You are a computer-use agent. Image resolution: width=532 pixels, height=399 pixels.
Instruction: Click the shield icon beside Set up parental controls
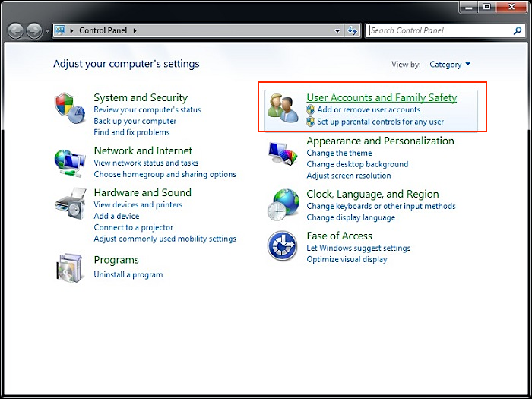coord(310,122)
